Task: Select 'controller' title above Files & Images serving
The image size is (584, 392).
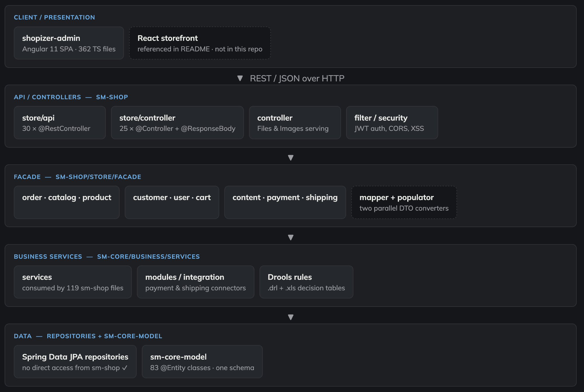Action: click(x=275, y=118)
